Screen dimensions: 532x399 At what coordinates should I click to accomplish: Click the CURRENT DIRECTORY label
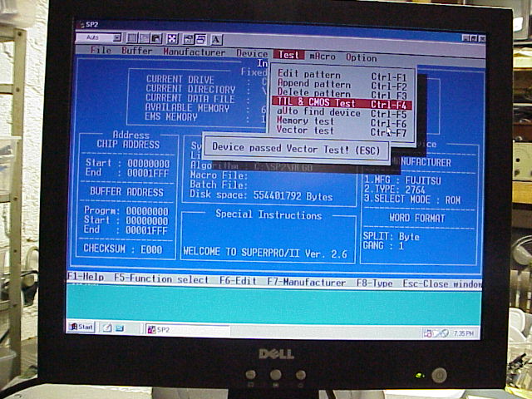pos(190,89)
